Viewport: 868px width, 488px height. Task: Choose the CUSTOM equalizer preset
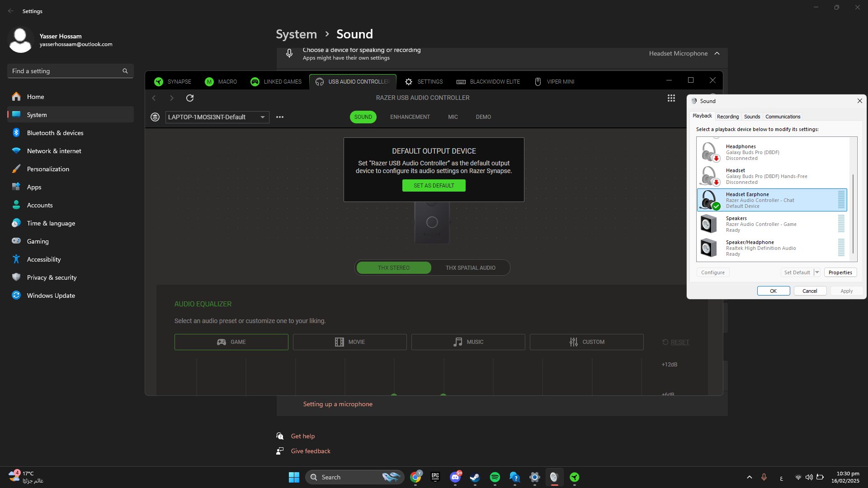587,342
